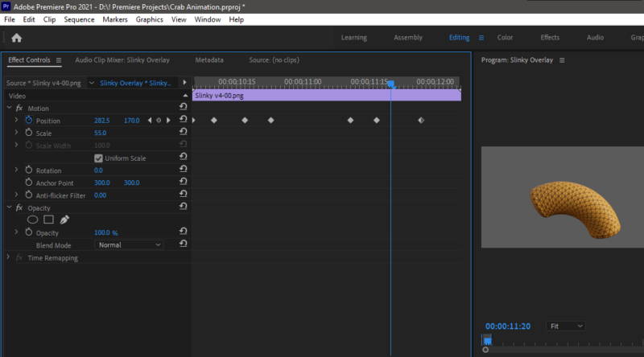Switch to the Source (no clips) tab
The width and height of the screenshot is (644, 357).
pyautogui.click(x=274, y=60)
